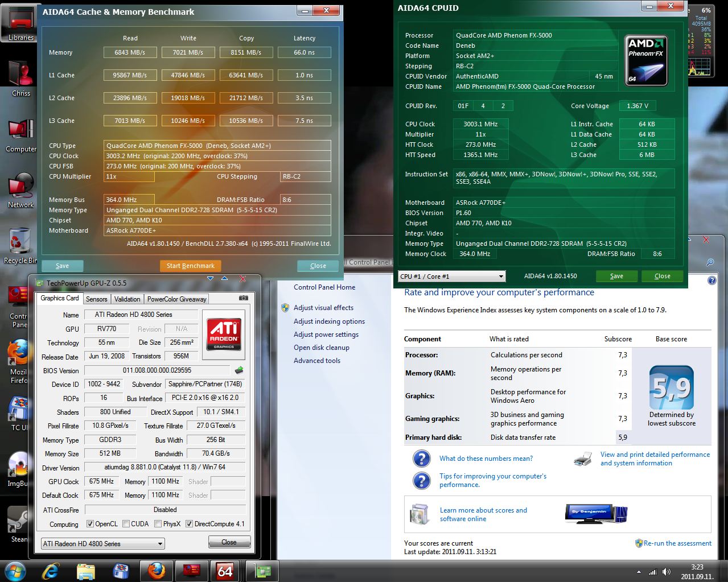Open the Computer desktop icon
728x582 pixels.
21,134
